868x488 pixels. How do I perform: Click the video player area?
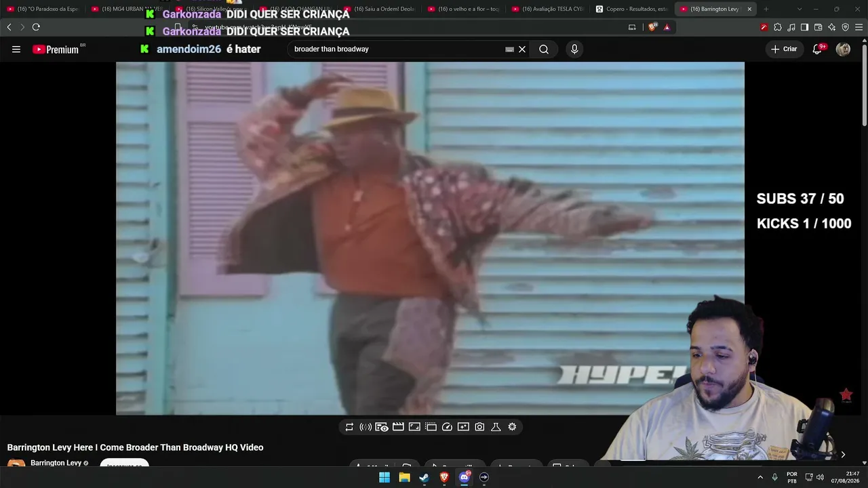[x=430, y=239]
